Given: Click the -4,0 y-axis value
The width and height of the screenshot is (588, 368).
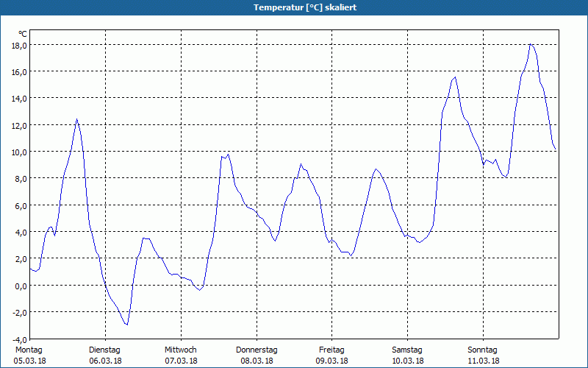Looking at the screenshot, I should pyautogui.click(x=21, y=340).
